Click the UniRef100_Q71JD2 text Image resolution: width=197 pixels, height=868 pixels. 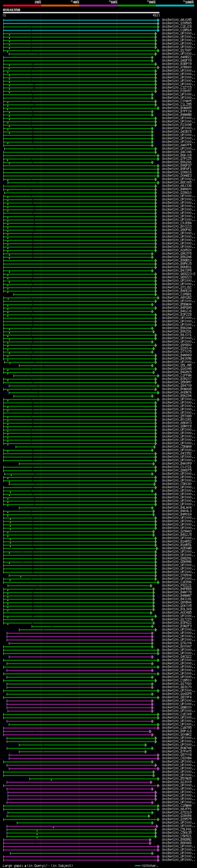[177, 287]
